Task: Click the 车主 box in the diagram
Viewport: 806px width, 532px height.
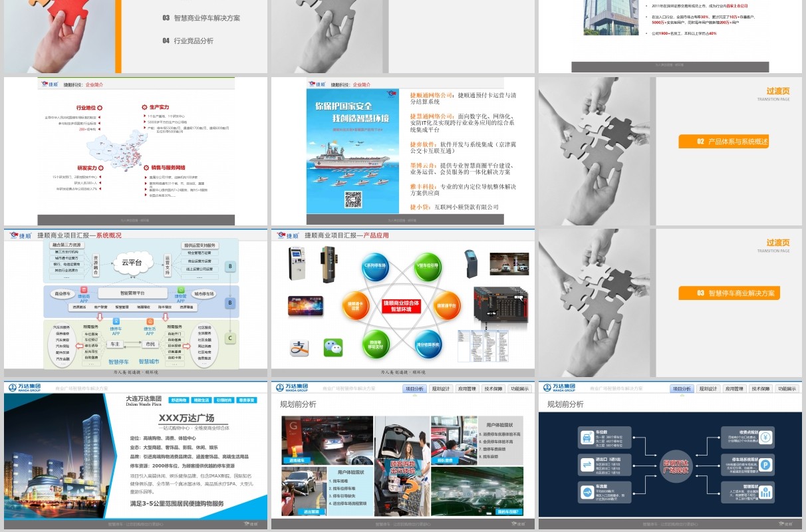Action: 115,344
